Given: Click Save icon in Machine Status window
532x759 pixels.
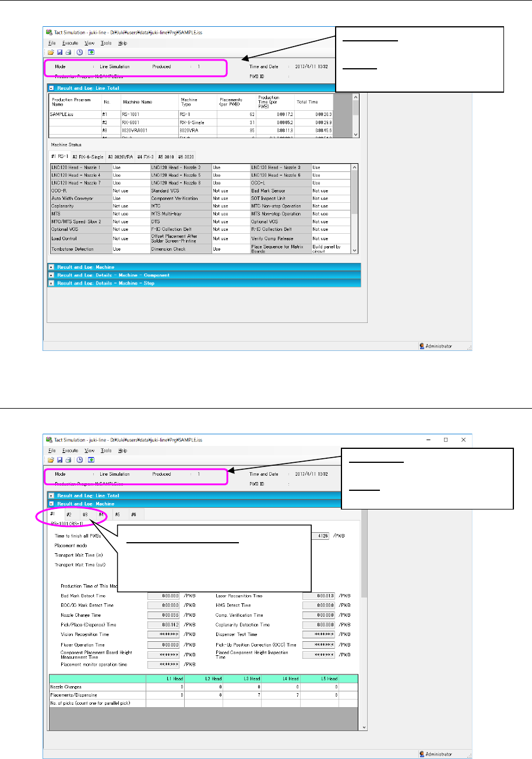Looking at the screenshot, I should coord(59,52).
